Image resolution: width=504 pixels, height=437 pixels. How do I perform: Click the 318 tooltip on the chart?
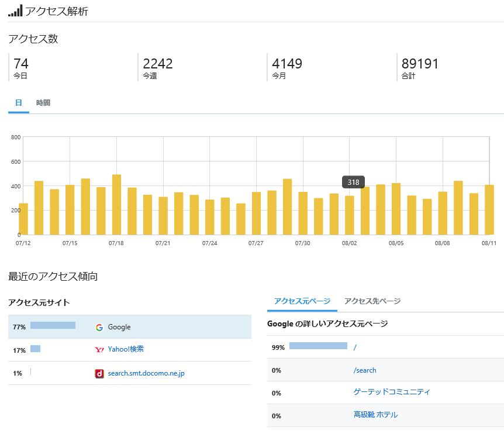(353, 182)
